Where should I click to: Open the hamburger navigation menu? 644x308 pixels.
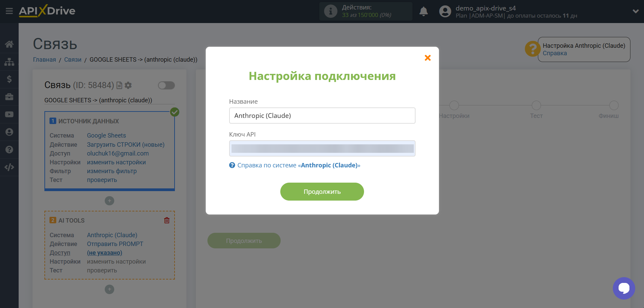(9, 11)
